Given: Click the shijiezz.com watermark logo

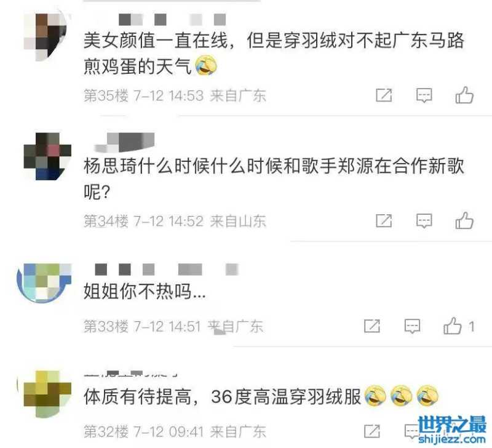Looking at the screenshot, I should [452, 430].
